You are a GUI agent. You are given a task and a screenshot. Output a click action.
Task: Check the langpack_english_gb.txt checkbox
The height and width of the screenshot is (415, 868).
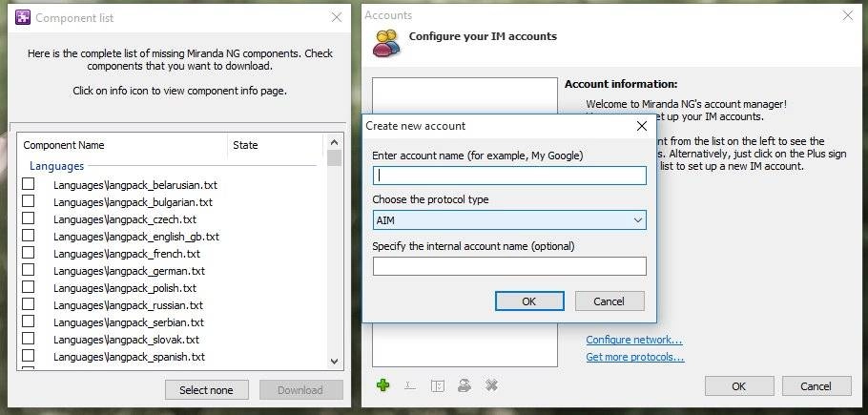29,235
